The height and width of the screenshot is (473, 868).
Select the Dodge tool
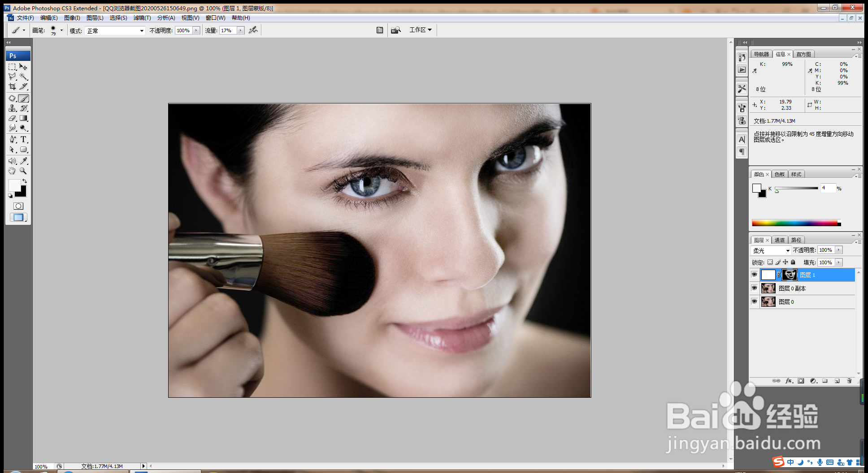point(23,128)
